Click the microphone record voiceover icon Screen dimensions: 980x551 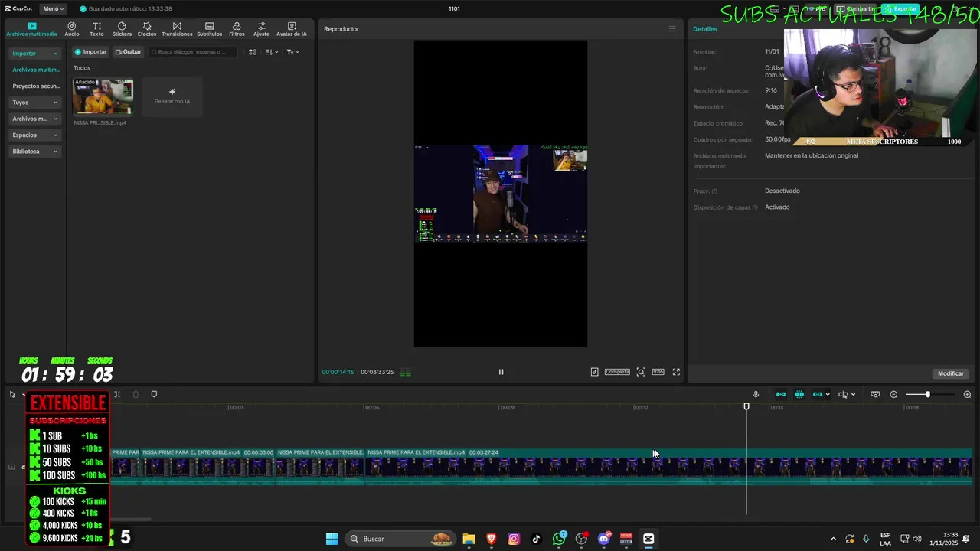coord(756,395)
